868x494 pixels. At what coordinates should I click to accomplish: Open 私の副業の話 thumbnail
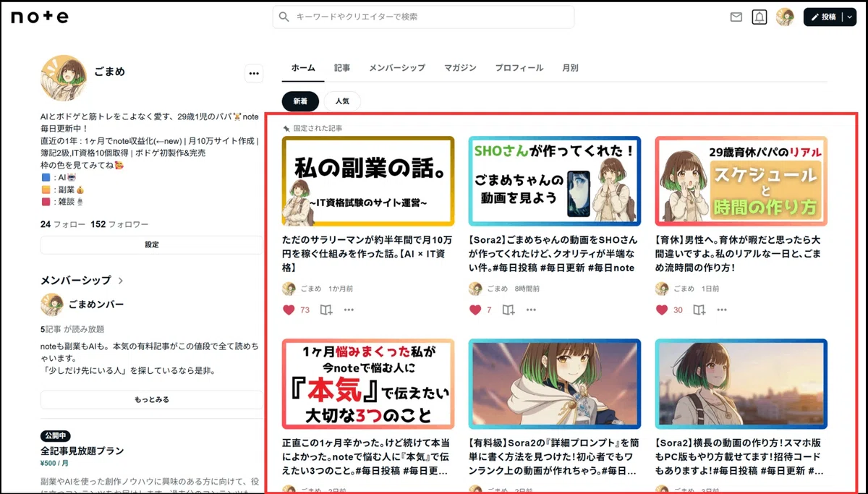368,182
